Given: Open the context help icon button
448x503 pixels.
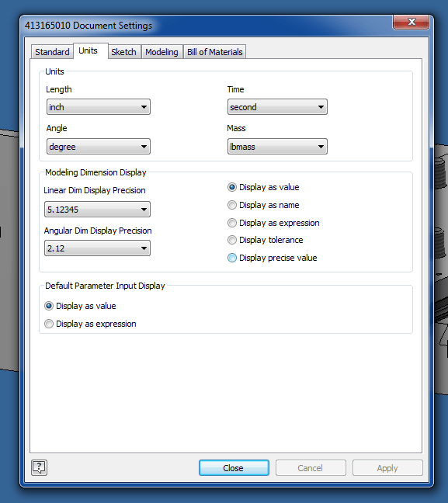Looking at the screenshot, I should click(x=39, y=467).
